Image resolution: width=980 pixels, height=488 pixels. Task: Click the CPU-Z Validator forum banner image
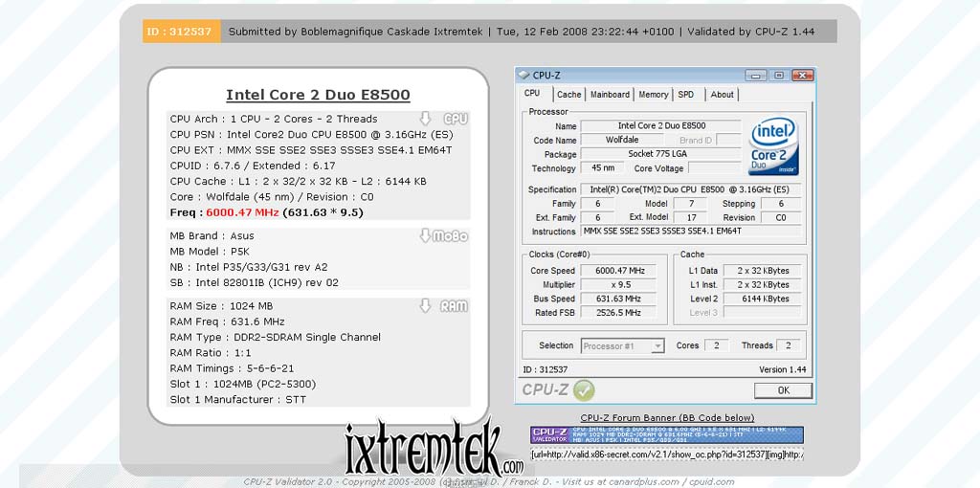(x=667, y=434)
